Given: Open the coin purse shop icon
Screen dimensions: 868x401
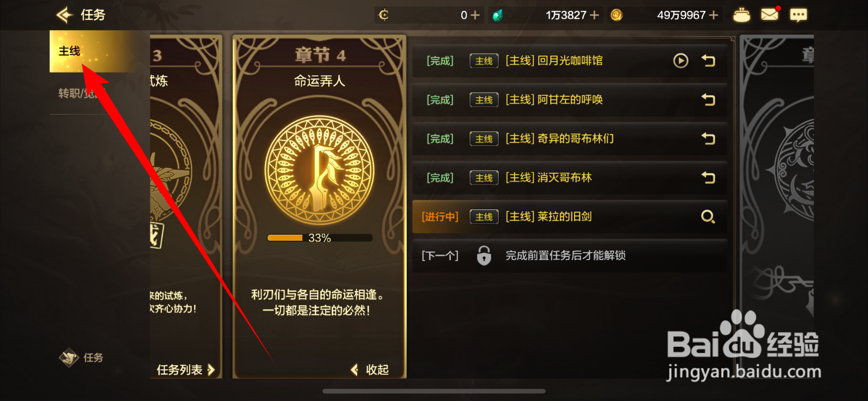Looking at the screenshot, I should click(x=741, y=15).
